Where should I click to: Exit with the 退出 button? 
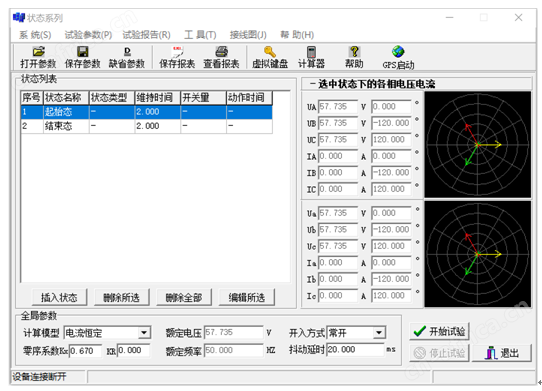pos(502,353)
